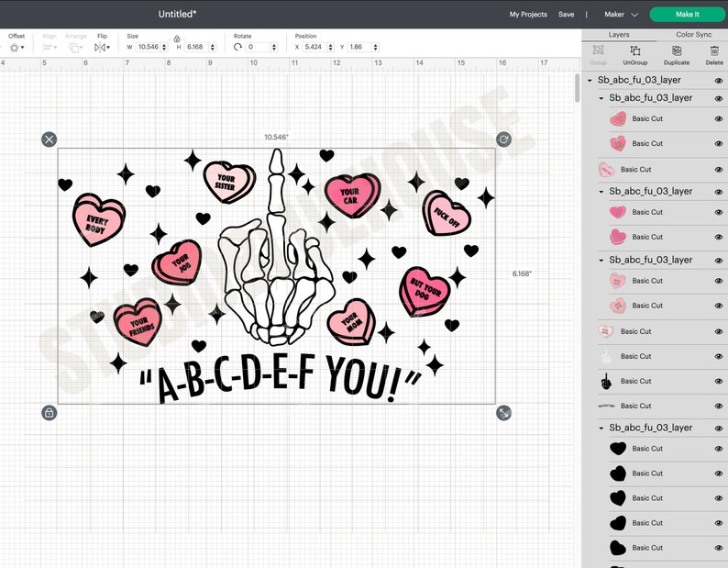
Task: Collapse the bottom Sb_abc_fu_03_layer group of black hearts
Action: 601,428
